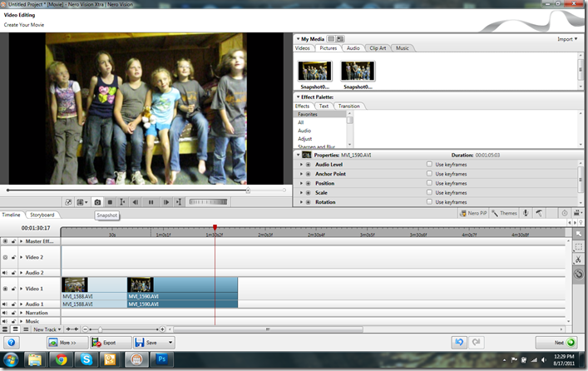This screenshot has width=588, height=371.
Task: Collapse the Properties panel
Action: coord(298,155)
